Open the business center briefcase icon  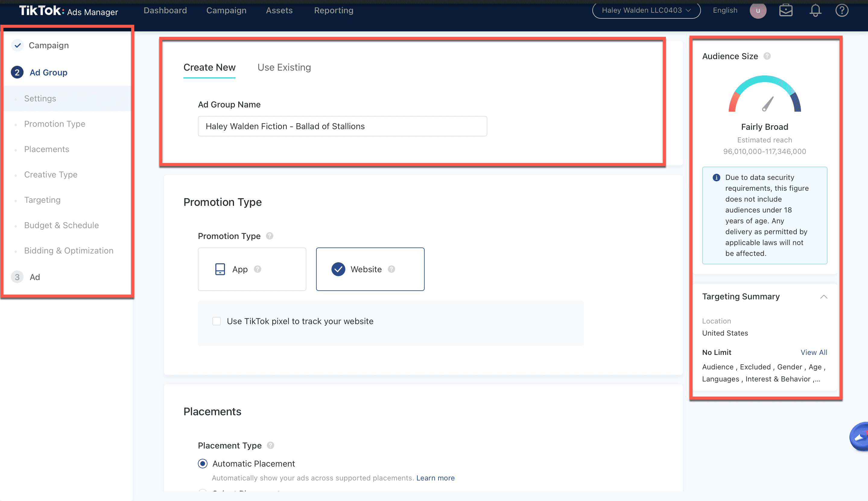click(786, 11)
